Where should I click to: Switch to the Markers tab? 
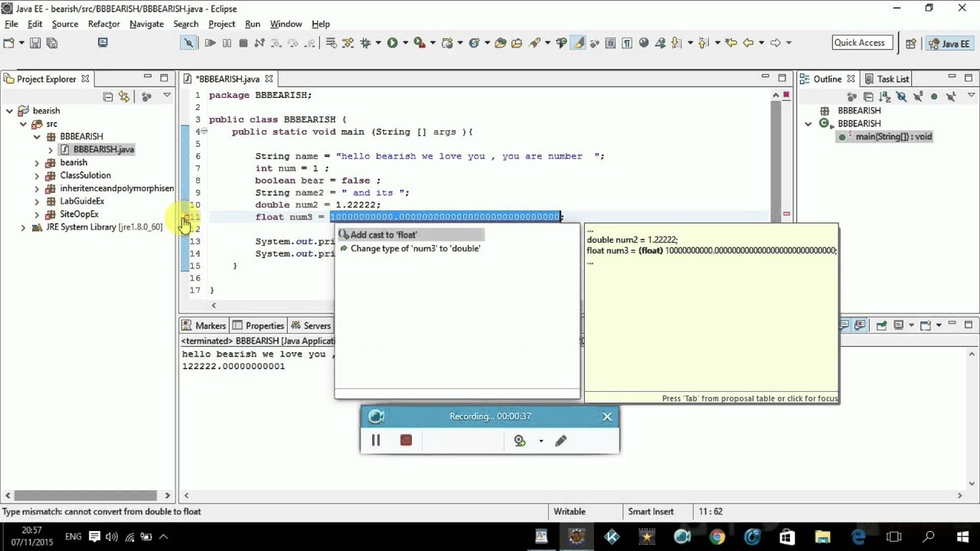click(204, 326)
